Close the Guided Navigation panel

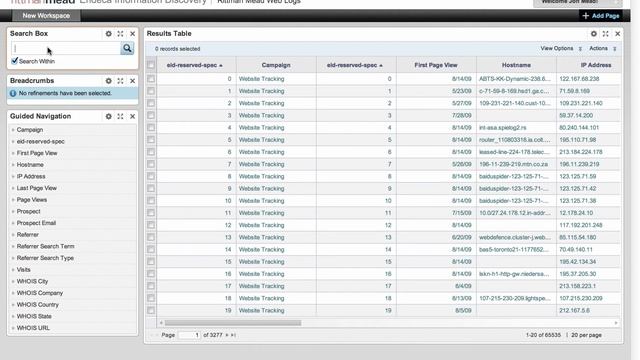point(133,116)
